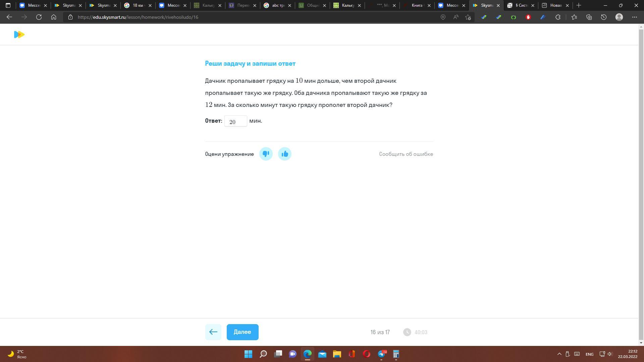Image resolution: width=644 pixels, height=362 pixels.
Task: Switch to the '18 км' Google tab
Action: (x=138, y=5)
